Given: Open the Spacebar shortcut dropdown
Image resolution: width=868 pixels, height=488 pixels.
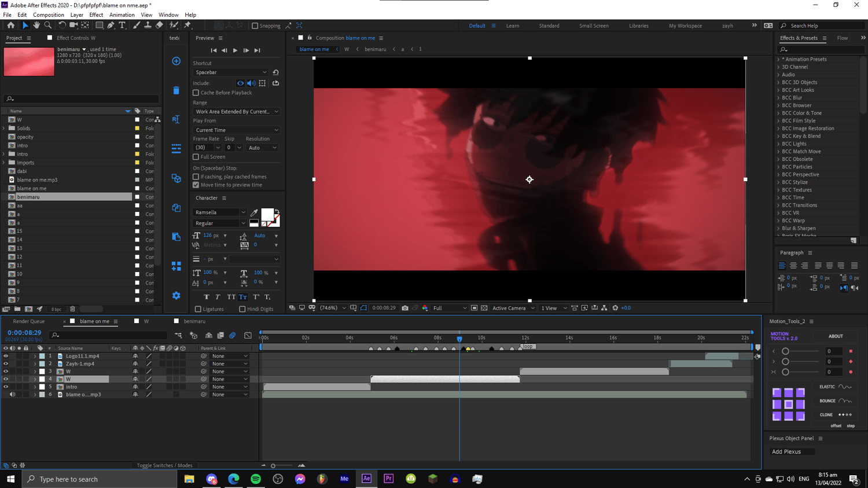Looking at the screenshot, I should (230, 72).
